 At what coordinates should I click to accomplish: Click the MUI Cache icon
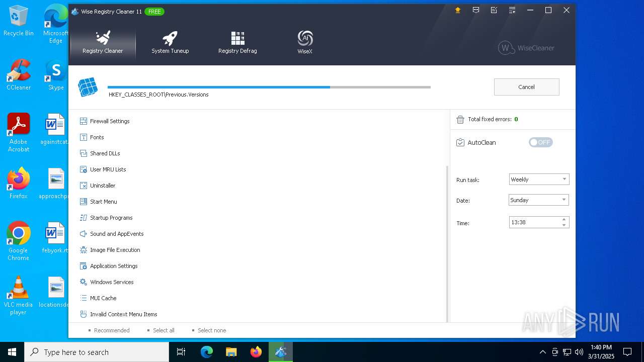(x=84, y=298)
